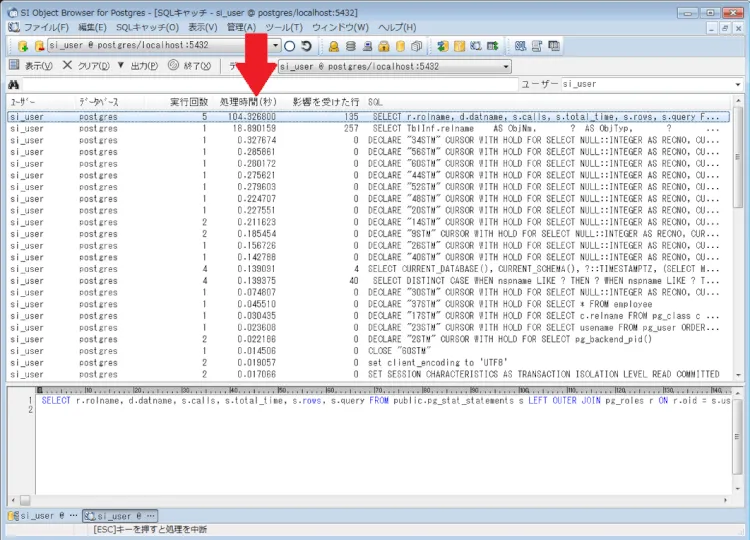The image size is (750, 540).
Task: Switch to the second si_user @ SQL catch tab
Action: [120, 516]
